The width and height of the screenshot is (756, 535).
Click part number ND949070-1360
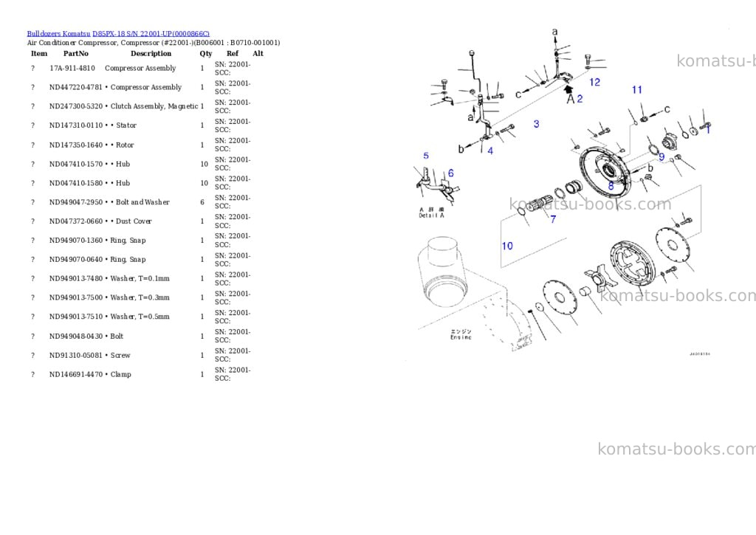pos(76,241)
